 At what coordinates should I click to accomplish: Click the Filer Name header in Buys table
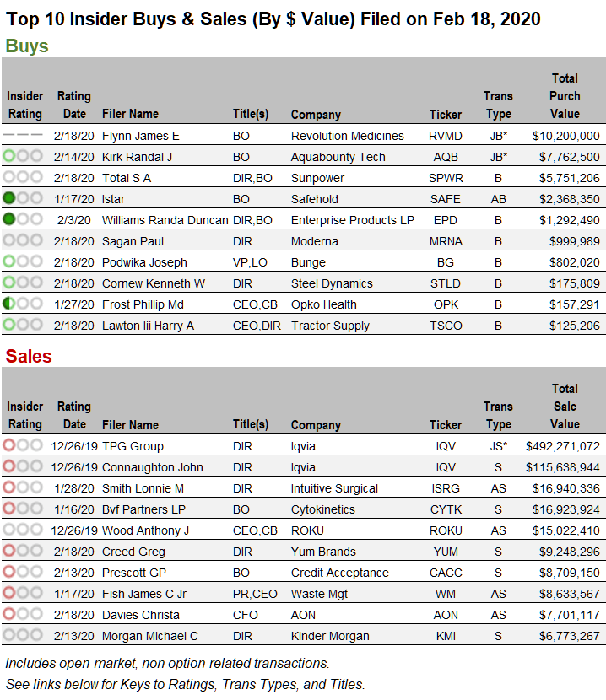pos(130,114)
